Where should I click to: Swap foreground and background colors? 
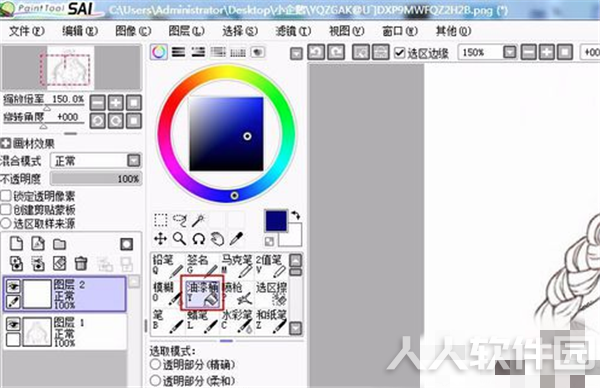(295, 215)
